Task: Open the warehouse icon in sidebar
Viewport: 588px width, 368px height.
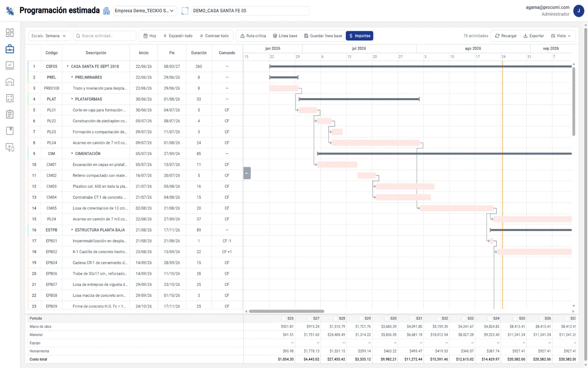Action: point(10,82)
